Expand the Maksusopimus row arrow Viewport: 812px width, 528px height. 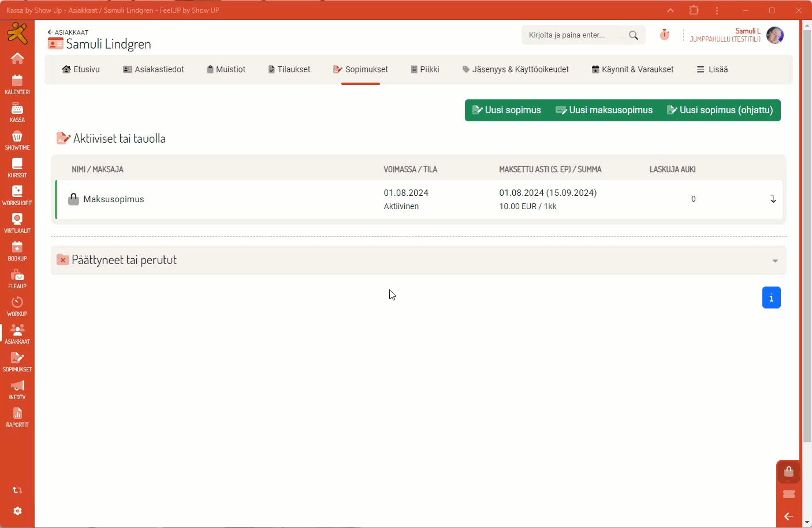773,199
